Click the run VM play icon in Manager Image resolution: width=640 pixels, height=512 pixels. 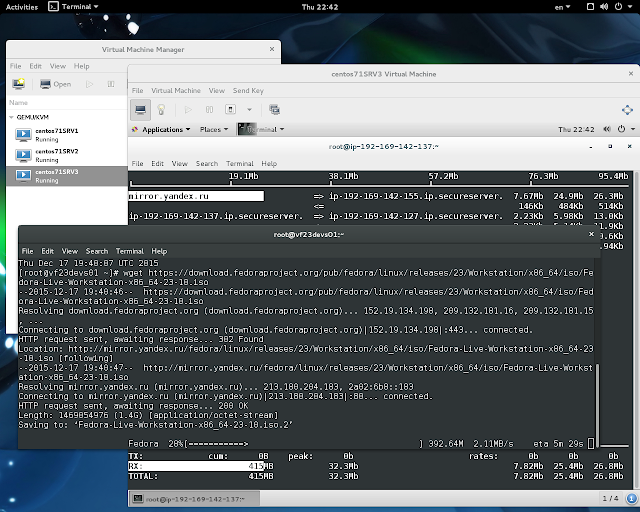[89, 84]
